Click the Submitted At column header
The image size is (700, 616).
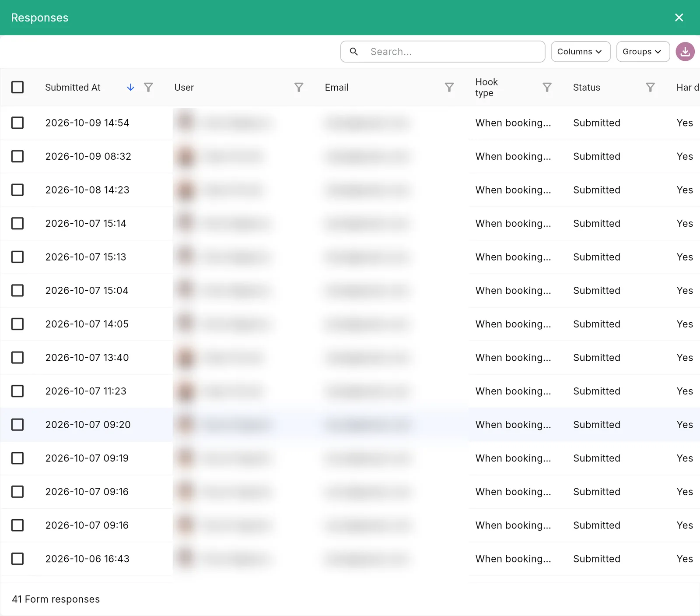[73, 88]
